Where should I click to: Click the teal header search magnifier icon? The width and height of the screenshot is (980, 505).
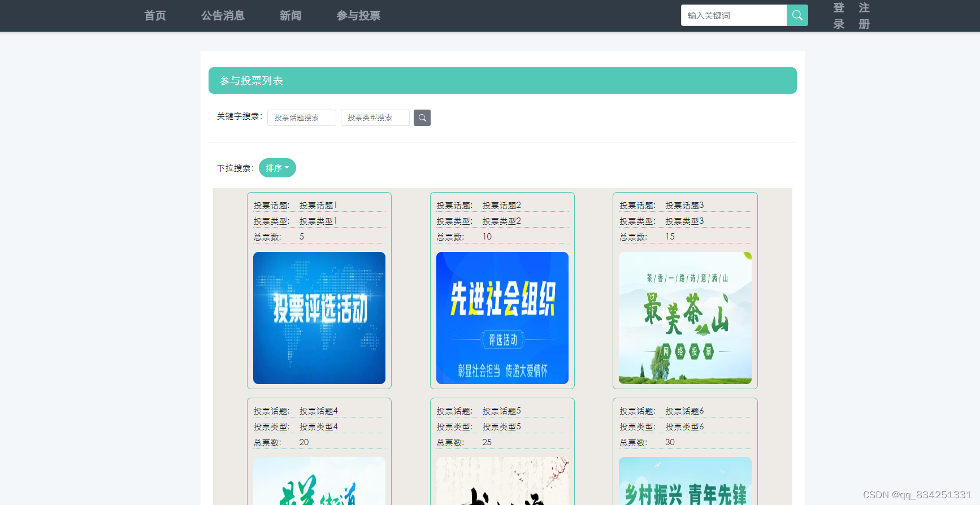point(797,15)
